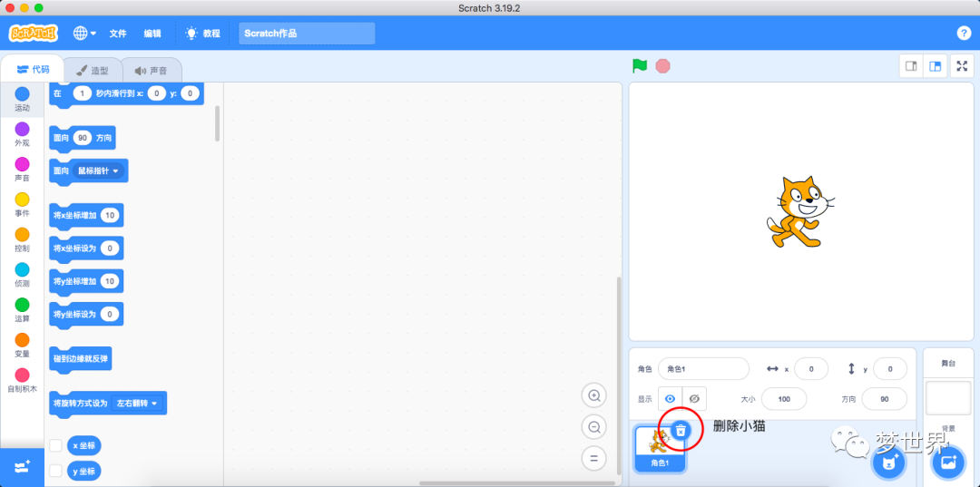Click the green flag to run

[640, 65]
